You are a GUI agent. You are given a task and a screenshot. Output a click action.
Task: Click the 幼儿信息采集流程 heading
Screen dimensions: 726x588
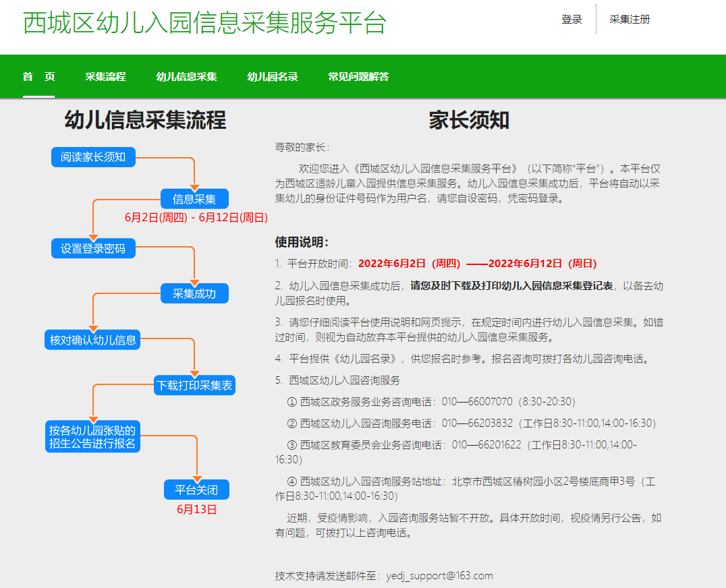point(145,121)
